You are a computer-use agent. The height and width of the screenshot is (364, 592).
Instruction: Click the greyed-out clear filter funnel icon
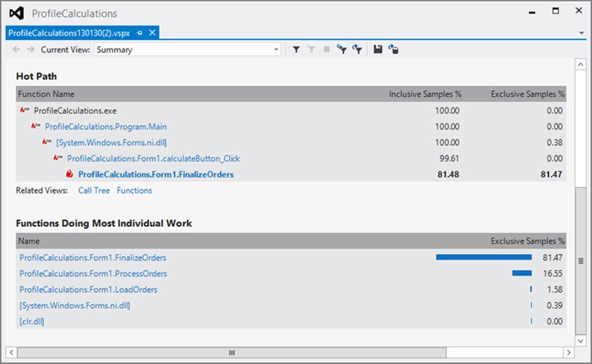click(311, 49)
